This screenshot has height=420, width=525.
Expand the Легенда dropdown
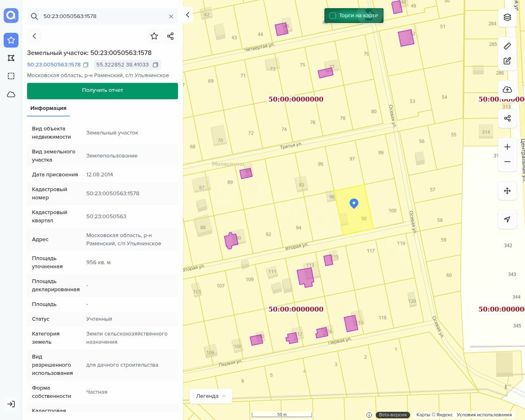pyautogui.click(x=210, y=396)
